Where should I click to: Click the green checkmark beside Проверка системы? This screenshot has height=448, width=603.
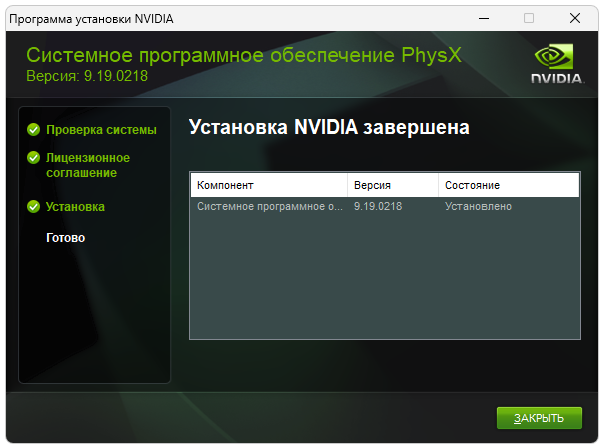click(x=33, y=130)
